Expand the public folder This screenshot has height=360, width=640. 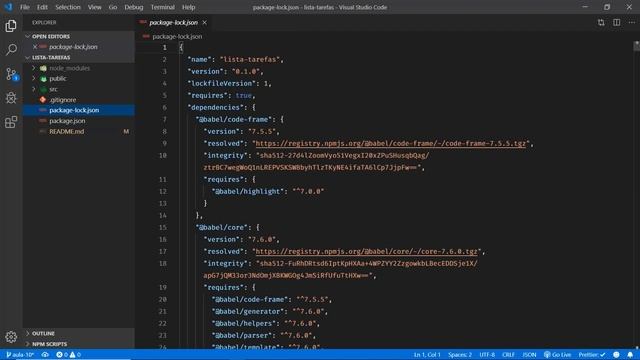pyautogui.click(x=34, y=78)
